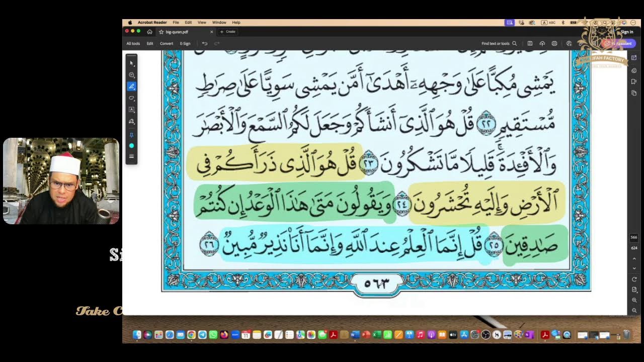Image resolution: width=644 pixels, height=362 pixels.
Task: Open the View menu
Action: 202,23
